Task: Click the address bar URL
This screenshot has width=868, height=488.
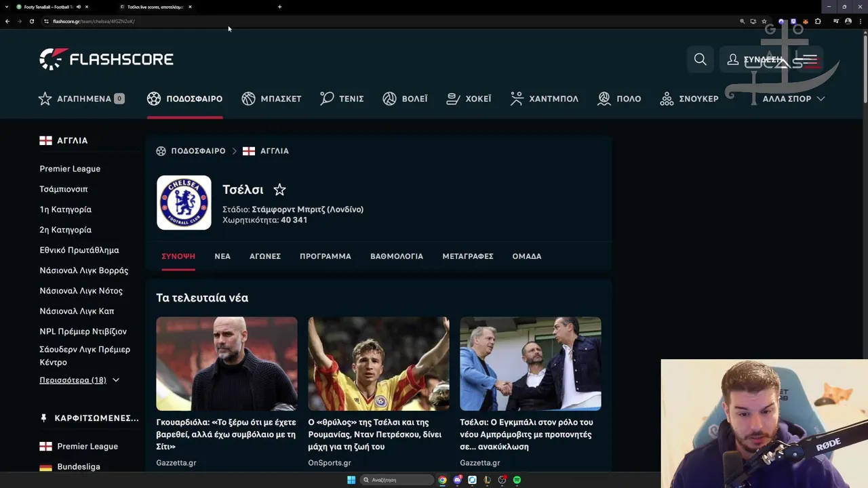Action: click(x=94, y=21)
